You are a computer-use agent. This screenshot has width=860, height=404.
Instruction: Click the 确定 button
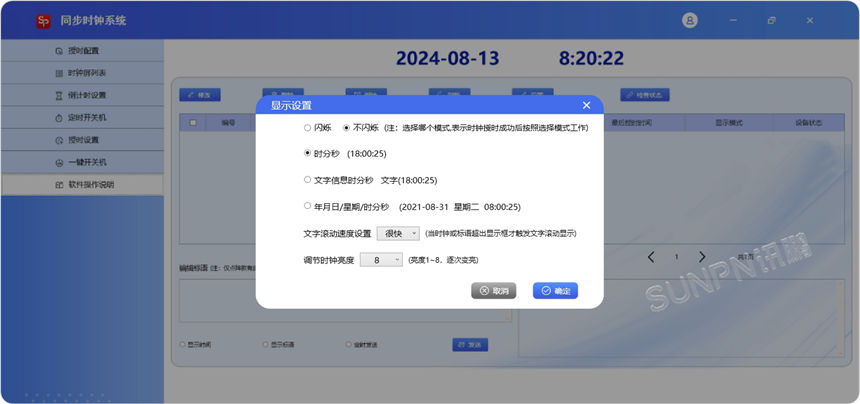point(555,291)
